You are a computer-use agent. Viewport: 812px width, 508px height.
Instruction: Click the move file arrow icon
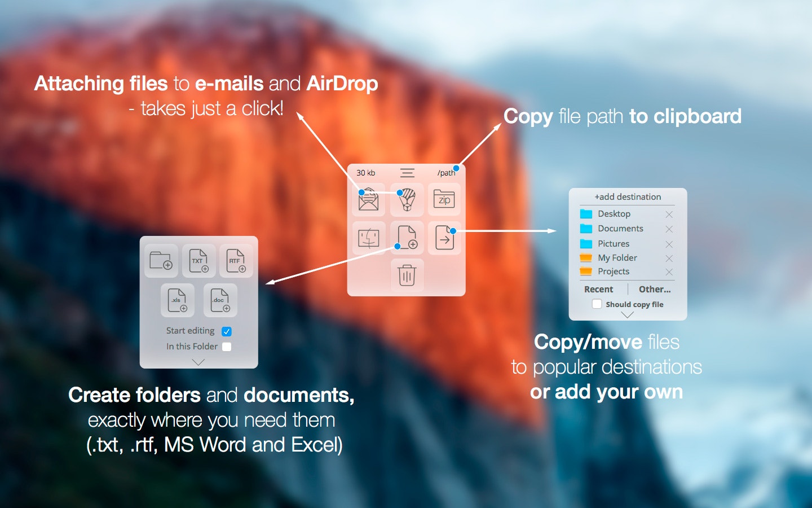[444, 238]
